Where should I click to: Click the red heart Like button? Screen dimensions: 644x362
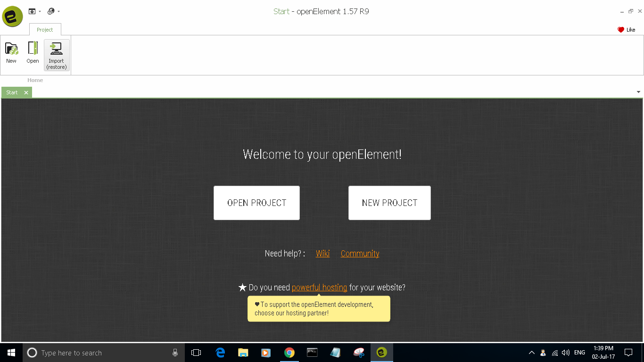click(626, 30)
